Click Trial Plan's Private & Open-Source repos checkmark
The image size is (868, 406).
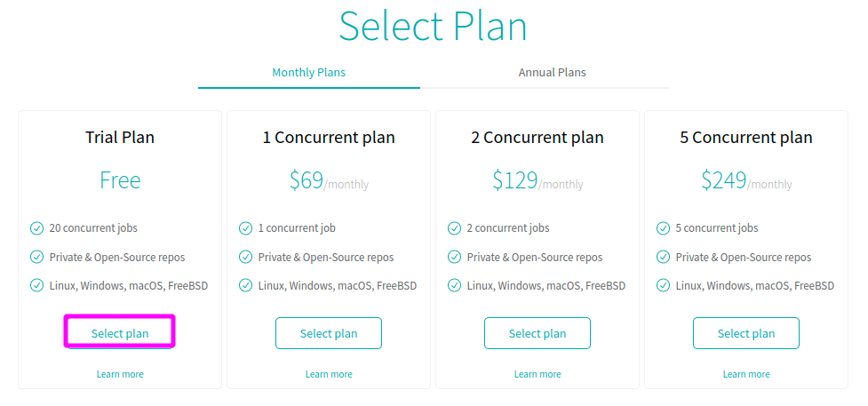(36, 257)
